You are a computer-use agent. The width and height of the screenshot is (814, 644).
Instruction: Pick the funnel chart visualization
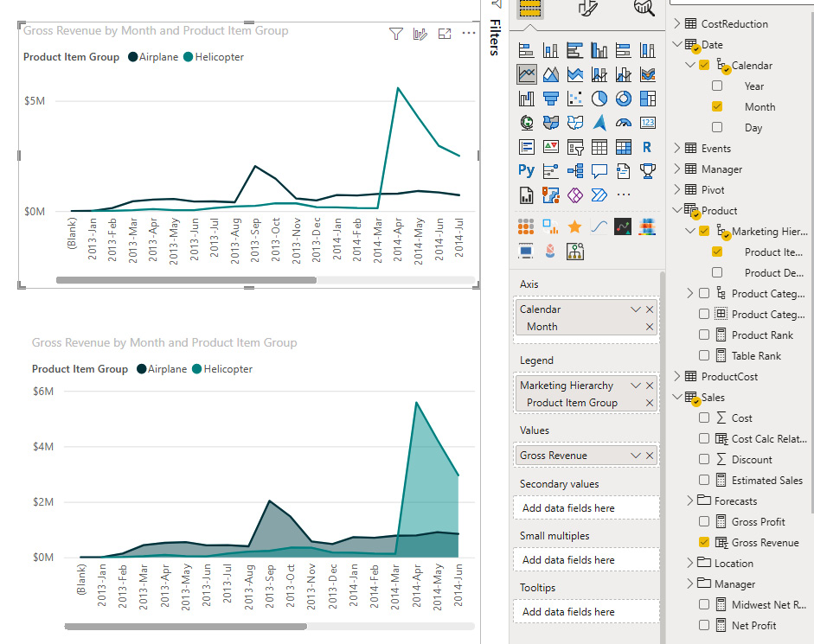coord(550,99)
